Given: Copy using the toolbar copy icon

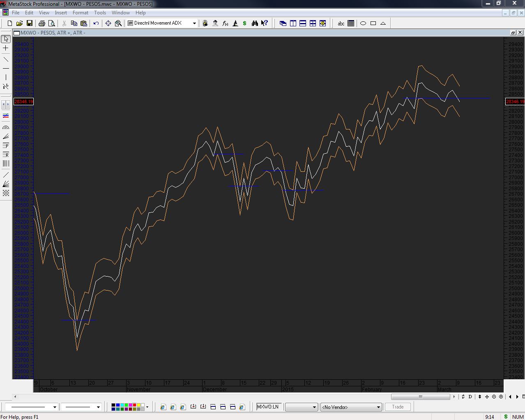Looking at the screenshot, I should 74,23.
